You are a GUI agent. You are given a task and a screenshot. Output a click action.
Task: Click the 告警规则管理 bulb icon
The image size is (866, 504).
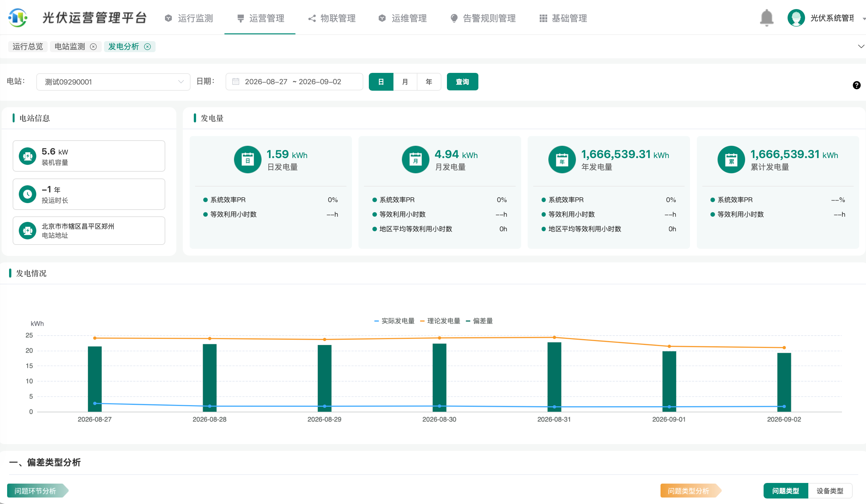(x=454, y=18)
